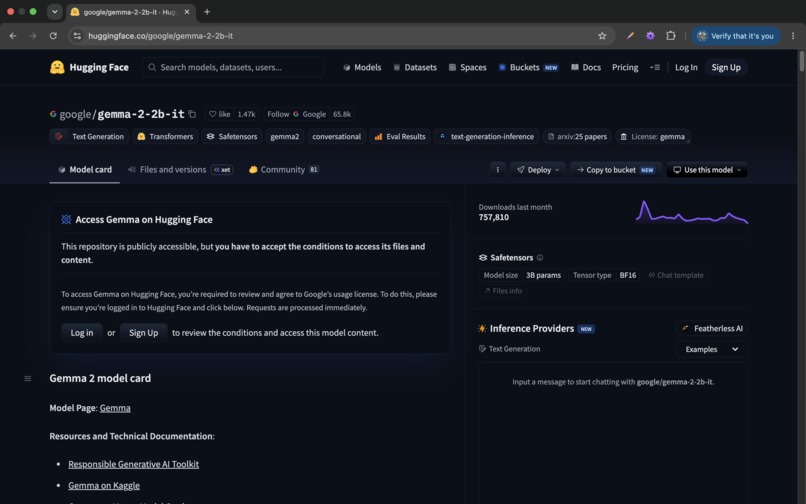Switch to the Model card tab
Image resolution: width=806 pixels, height=504 pixels.
(84, 170)
